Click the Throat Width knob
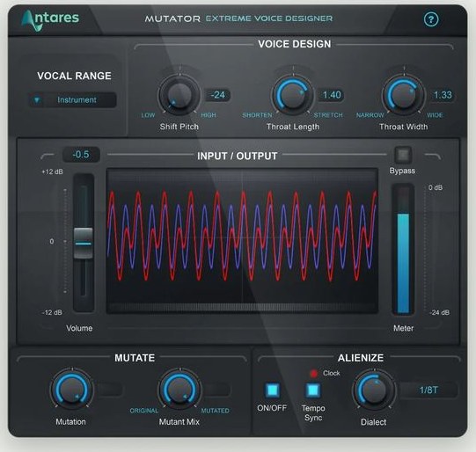The image size is (476, 452). 404,96
